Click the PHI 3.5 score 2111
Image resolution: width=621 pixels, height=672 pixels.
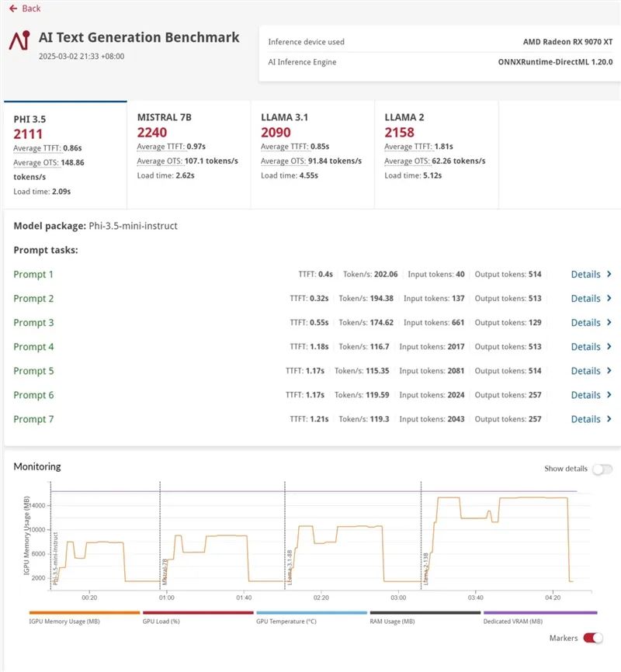point(28,134)
